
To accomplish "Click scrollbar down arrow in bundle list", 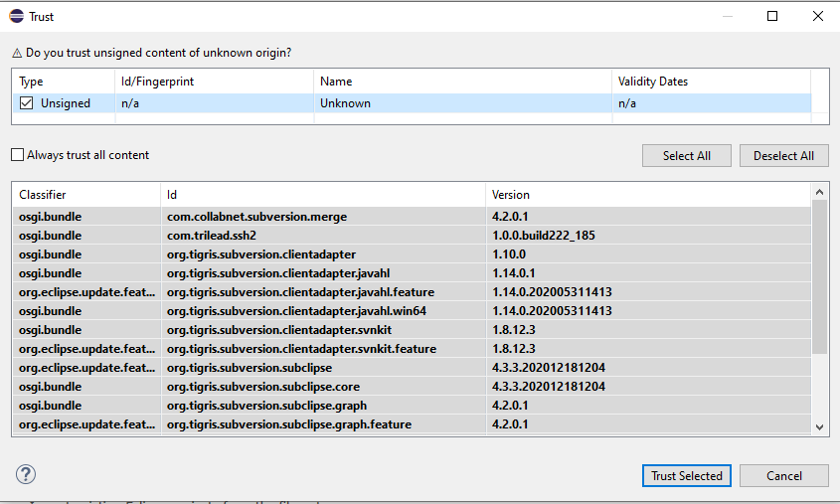I will [x=819, y=426].
